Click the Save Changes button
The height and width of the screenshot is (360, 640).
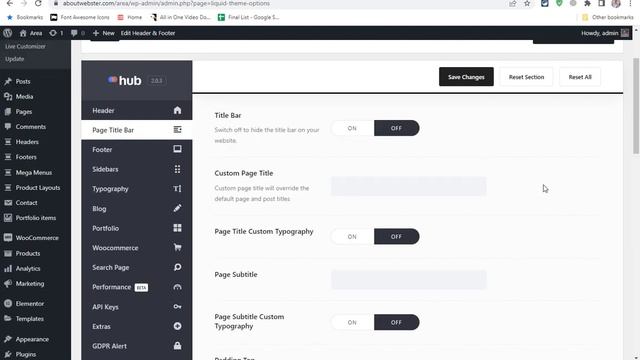[466, 77]
